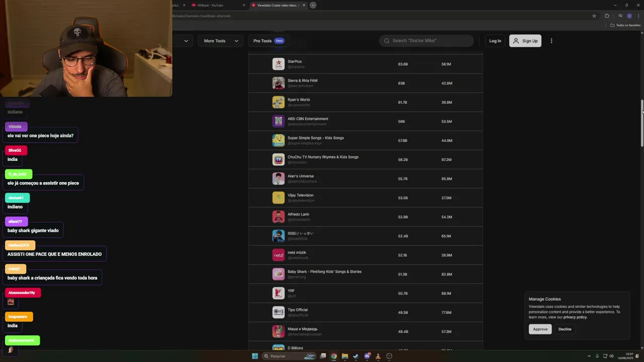Click ChuChu TV channel logo
This screenshot has width=644, height=362.
pos(278,159)
